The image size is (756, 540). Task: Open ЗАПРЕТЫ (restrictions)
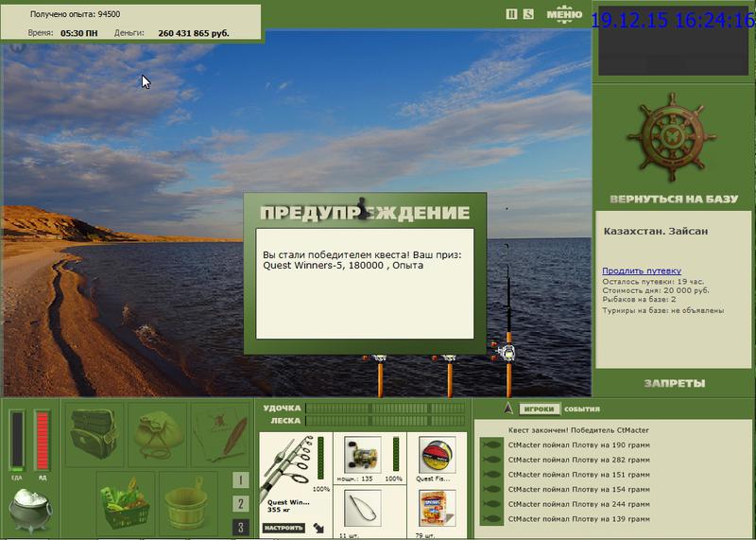pyautogui.click(x=675, y=383)
